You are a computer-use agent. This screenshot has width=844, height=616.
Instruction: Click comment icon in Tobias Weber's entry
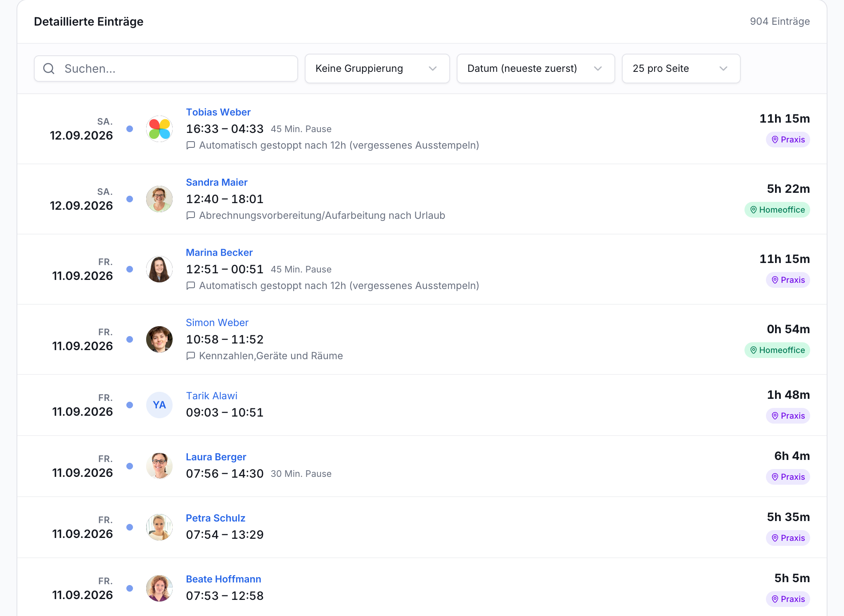pyautogui.click(x=190, y=145)
